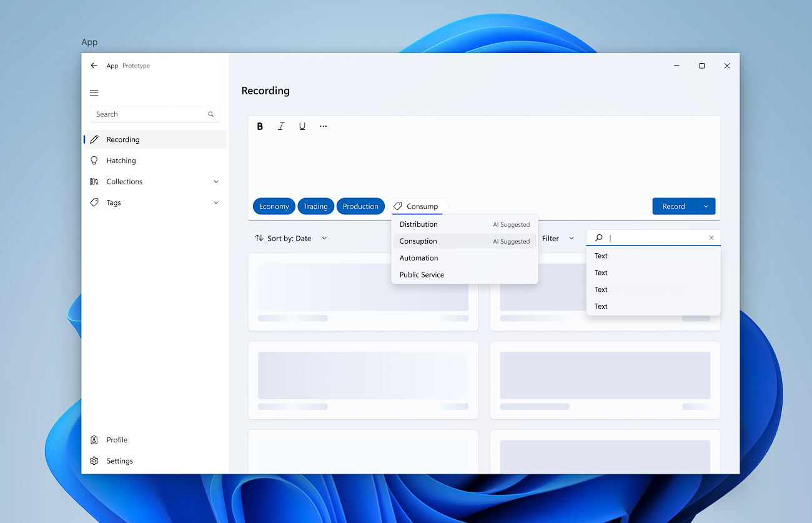Minimize the App window
The height and width of the screenshot is (523, 812).
point(677,66)
